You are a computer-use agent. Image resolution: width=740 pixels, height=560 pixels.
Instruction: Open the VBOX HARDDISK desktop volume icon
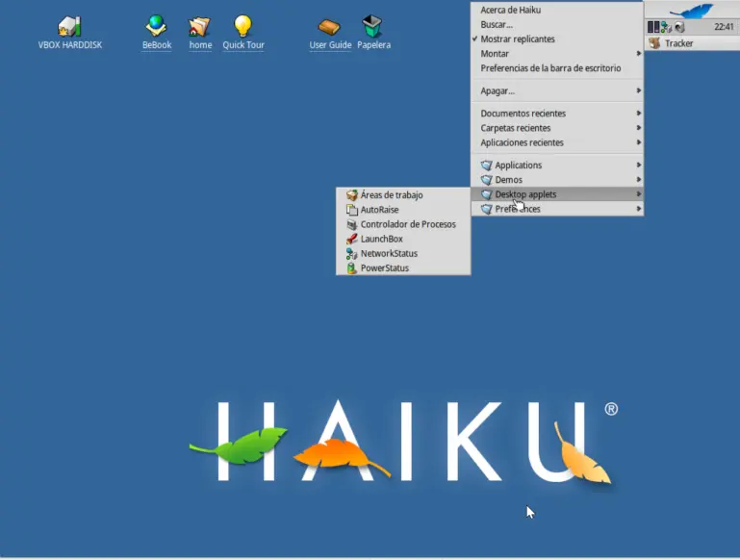pyautogui.click(x=70, y=26)
